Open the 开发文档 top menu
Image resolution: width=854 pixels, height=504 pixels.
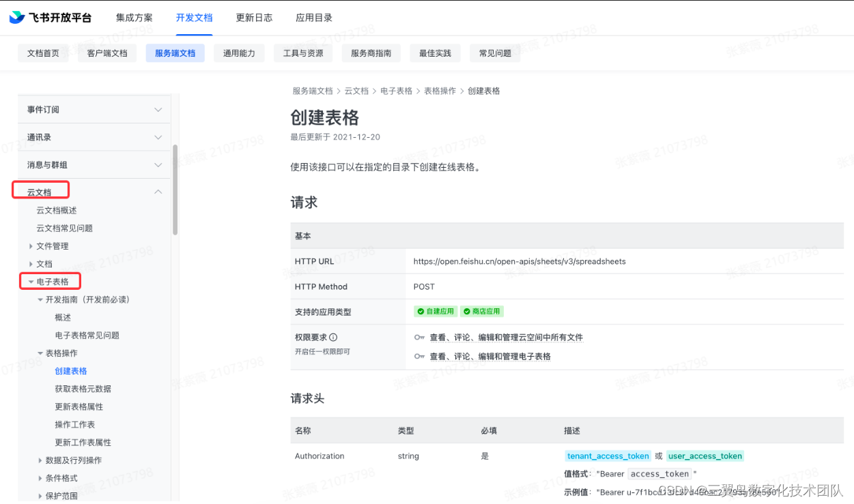195,18
